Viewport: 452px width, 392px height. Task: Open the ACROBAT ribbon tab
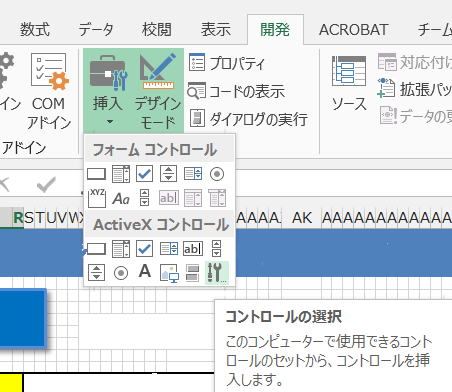pos(353,30)
